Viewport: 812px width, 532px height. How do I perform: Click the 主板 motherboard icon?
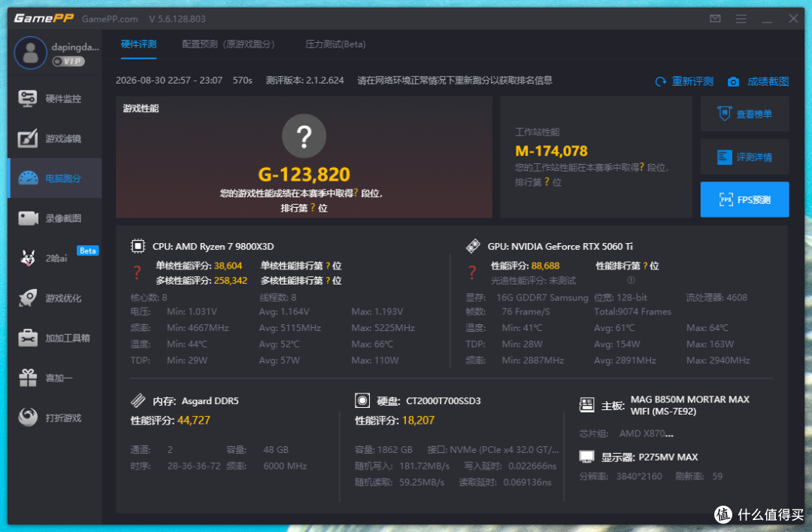pyautogui.click(x=586, y=405)
